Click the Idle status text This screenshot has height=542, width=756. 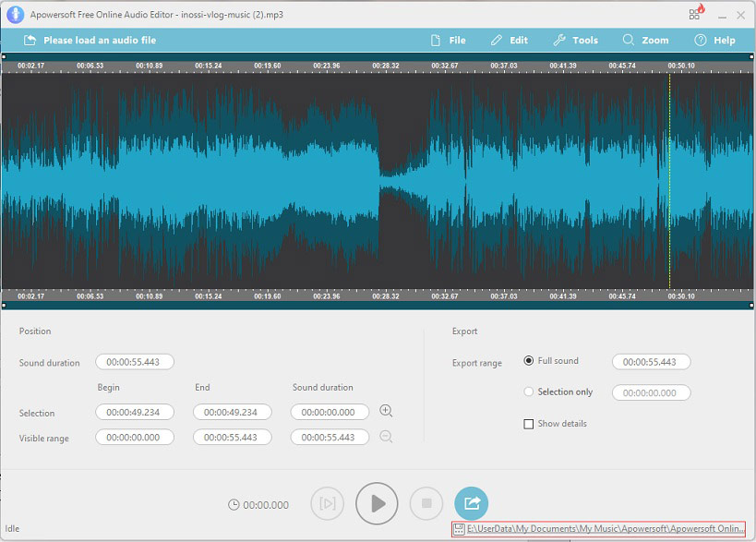pos(12,528)
